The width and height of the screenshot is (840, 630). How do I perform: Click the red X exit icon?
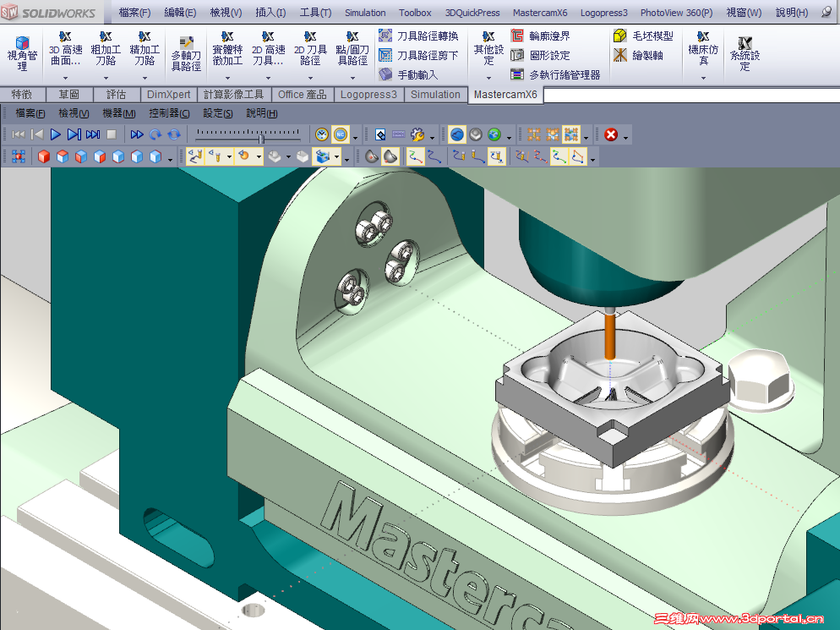point(611,134)
